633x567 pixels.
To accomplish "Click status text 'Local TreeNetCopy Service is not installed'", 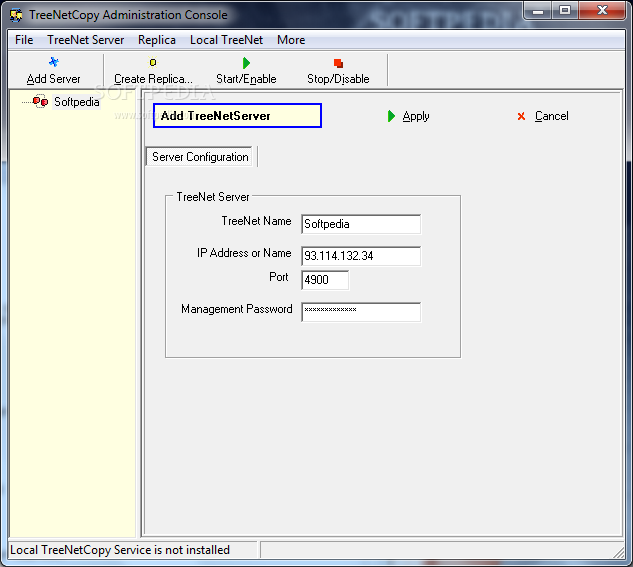I will pyautogui.click(x=120, y=550).
